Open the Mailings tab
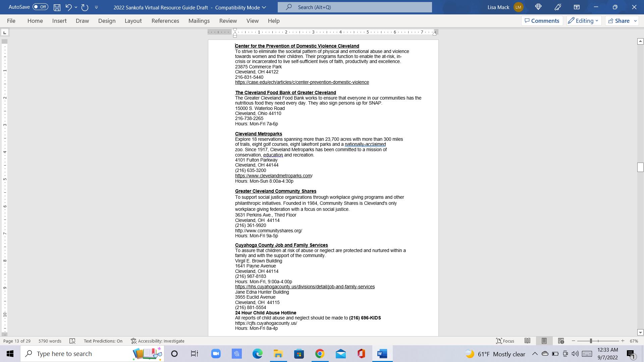The image size is (644, 362). pyautogui.click(x=199, y=21)
